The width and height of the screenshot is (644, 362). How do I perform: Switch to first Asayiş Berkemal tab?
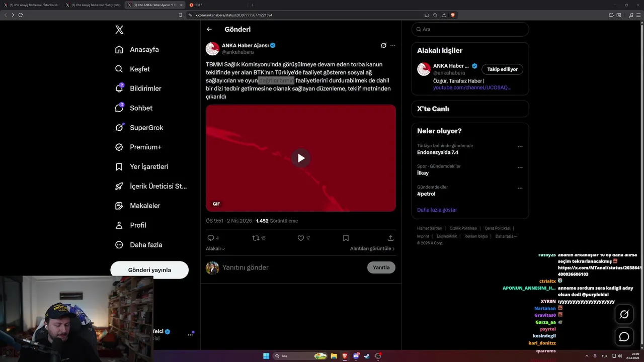tap(31, 5)
